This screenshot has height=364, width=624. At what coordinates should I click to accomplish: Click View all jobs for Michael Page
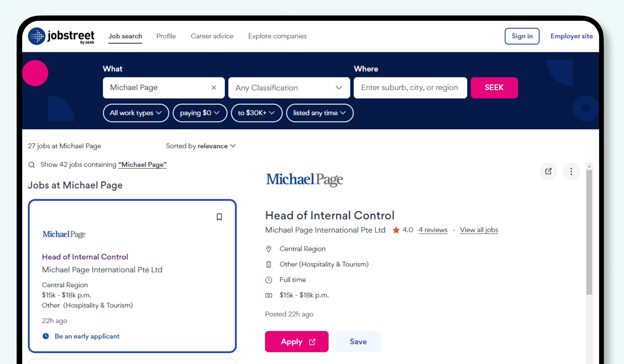point(479,230)
